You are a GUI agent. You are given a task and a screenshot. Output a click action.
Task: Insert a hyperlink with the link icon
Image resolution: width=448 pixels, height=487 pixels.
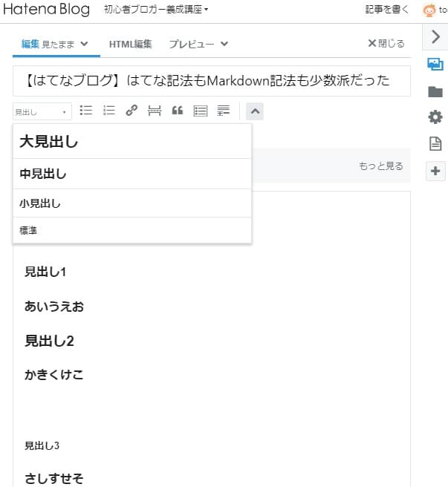coord(132,111)
